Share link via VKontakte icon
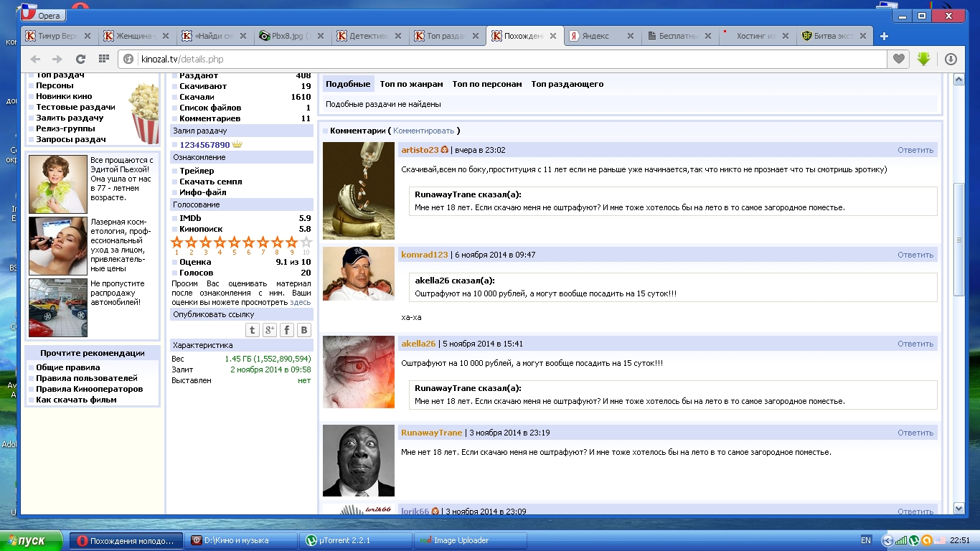Image resolution: width=980 pixels, height=551 pixels. tap(304, 330)
